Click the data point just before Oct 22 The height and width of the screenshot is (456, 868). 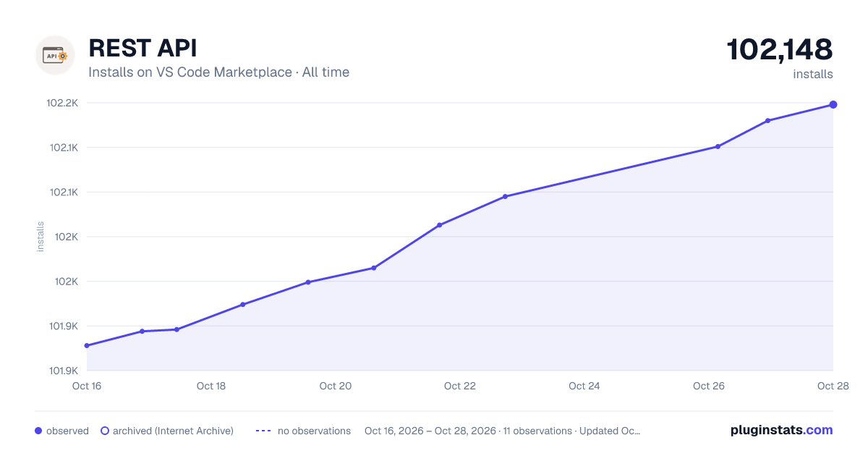point(439,225)
